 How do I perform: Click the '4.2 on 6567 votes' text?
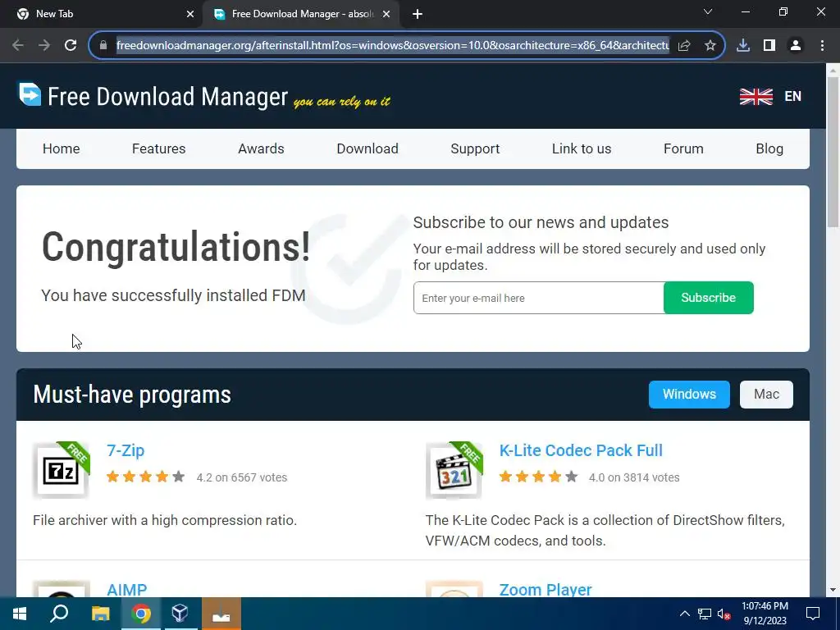click(242, 477)
